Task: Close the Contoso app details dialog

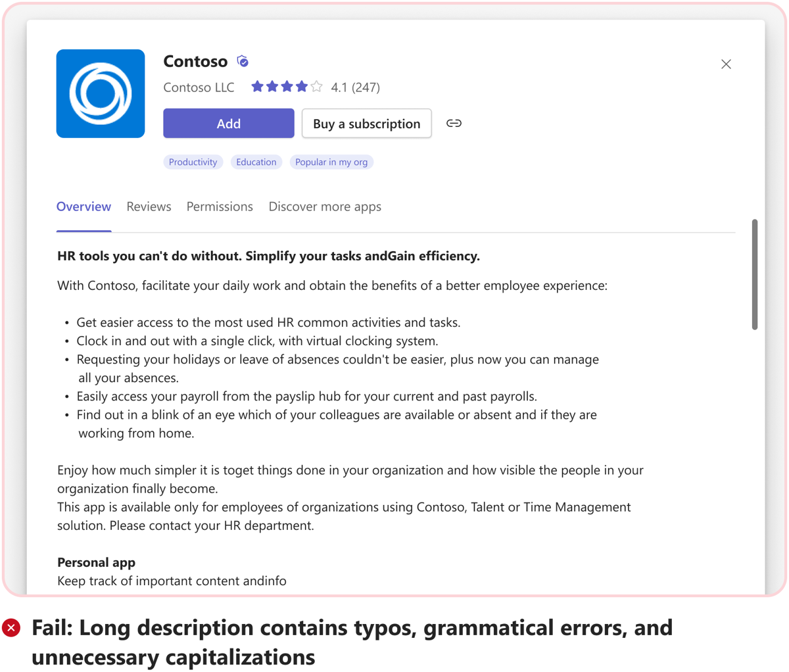Action: pos(726,64)
